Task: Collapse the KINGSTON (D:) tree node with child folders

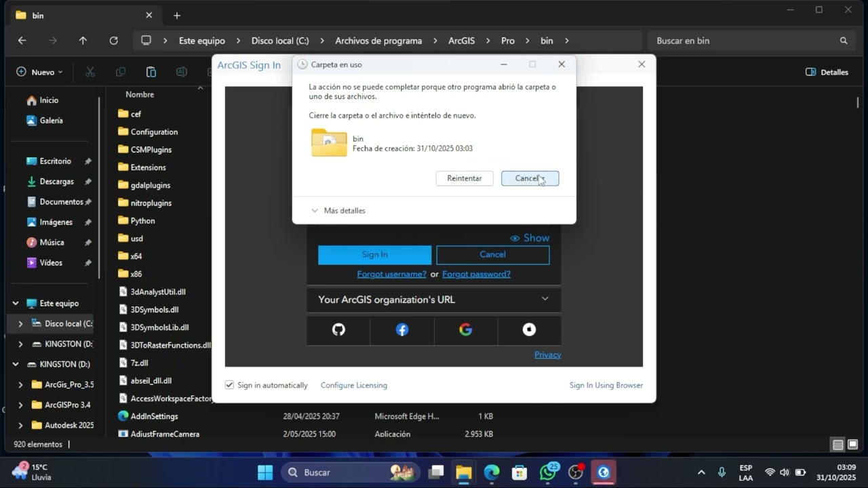Action: pos(16,365)
